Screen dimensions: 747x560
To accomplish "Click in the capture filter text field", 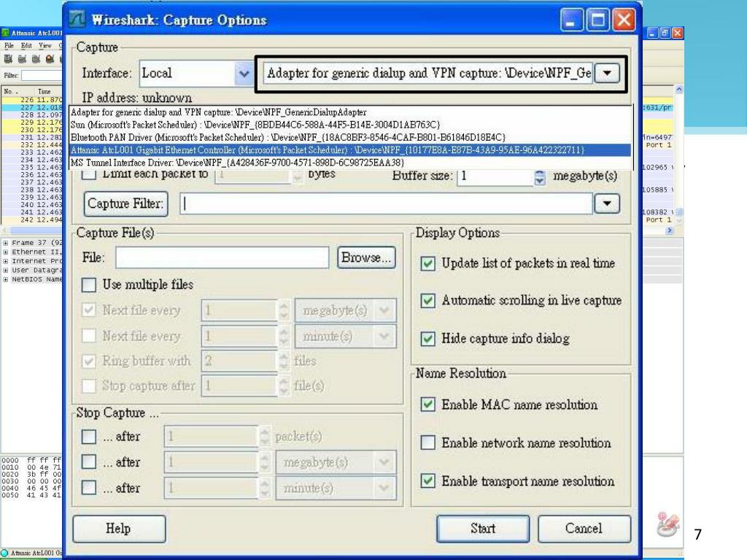I will coord(386,204).
